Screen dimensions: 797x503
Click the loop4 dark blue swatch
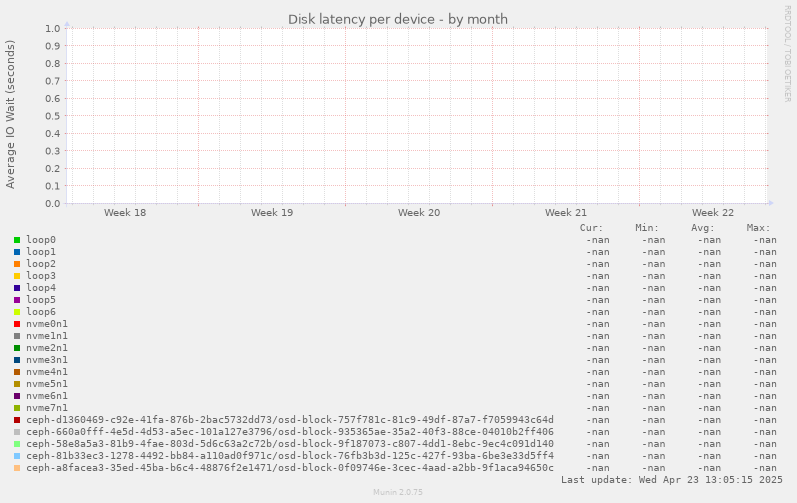click(x=17, y=288)
